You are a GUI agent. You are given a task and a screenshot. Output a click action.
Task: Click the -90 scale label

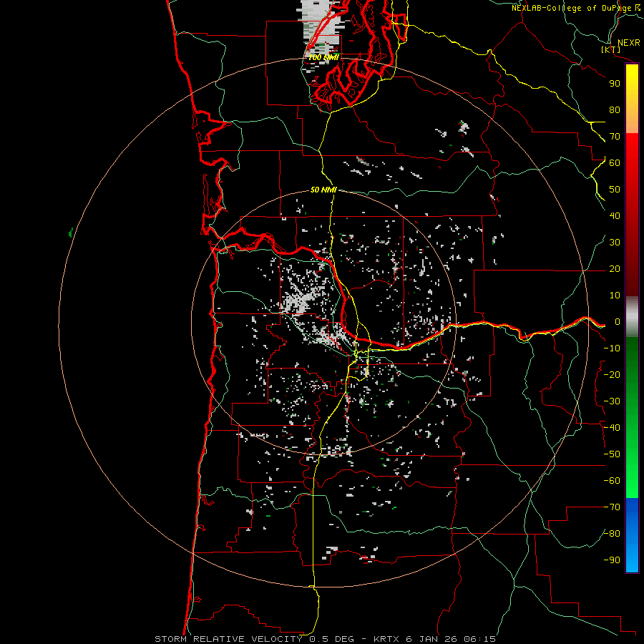coord(612,560)
